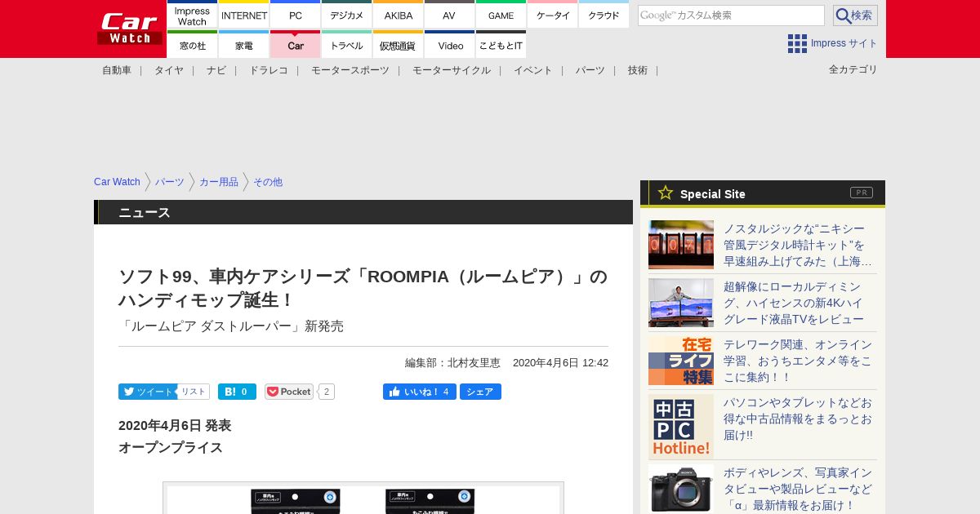
Task: Click the カー用品 breadcrumb link
Action: click(219, 182)
